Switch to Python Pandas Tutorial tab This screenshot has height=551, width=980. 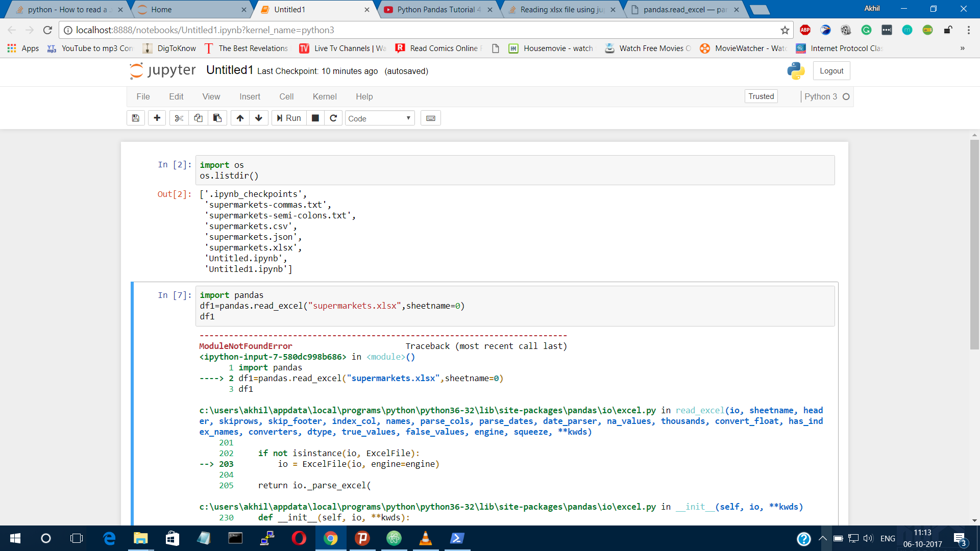437,10
